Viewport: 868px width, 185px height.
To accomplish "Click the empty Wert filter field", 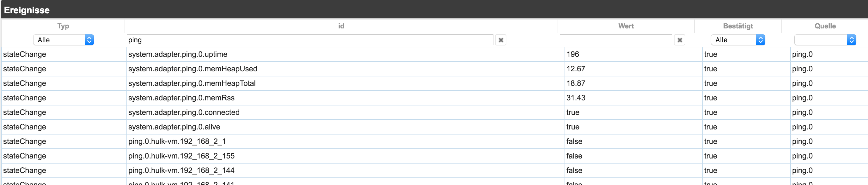I will 616,40.
